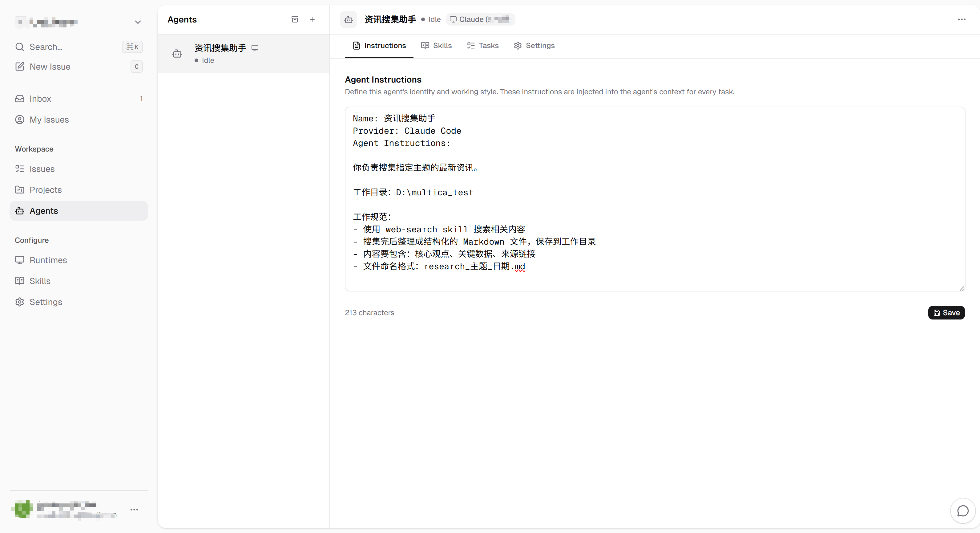The height and width of the screenshot is (533, 980).
Task: Click the Issues list icon in Workspace
Action: (x=20, y=169)
